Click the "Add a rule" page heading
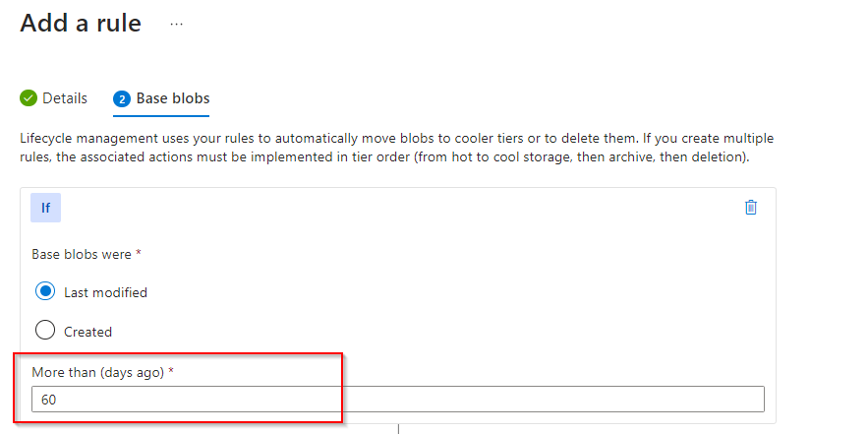Viewport: 868px width, 434px height. point(81,24)
